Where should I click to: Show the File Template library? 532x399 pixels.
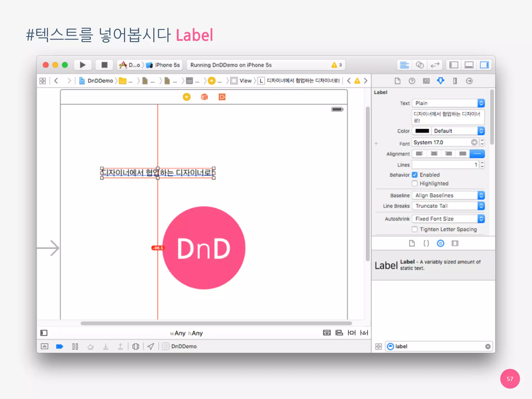point(412,243)
